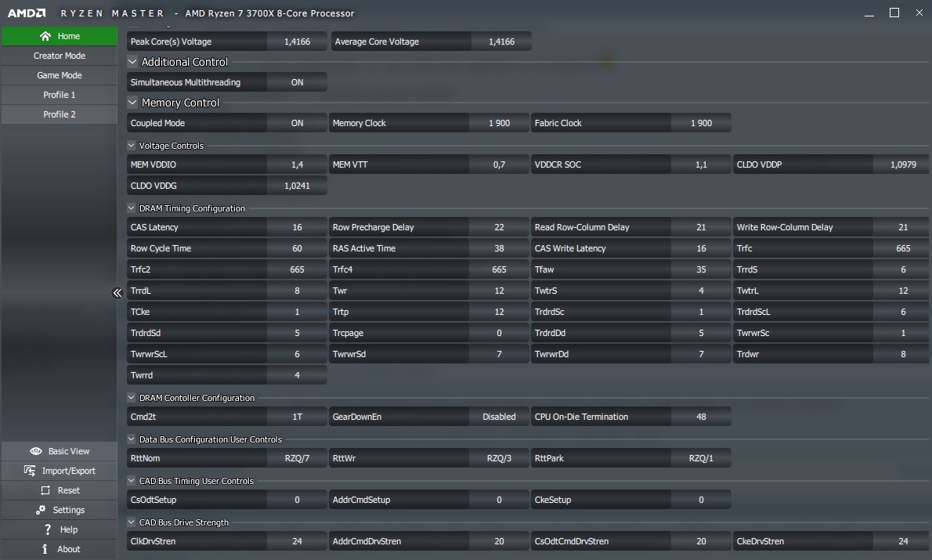The width and height of the screenshot is (932, 560).
Task: Collapse CAD Bus Drive Strength section
Action: [x=132, y=522]
